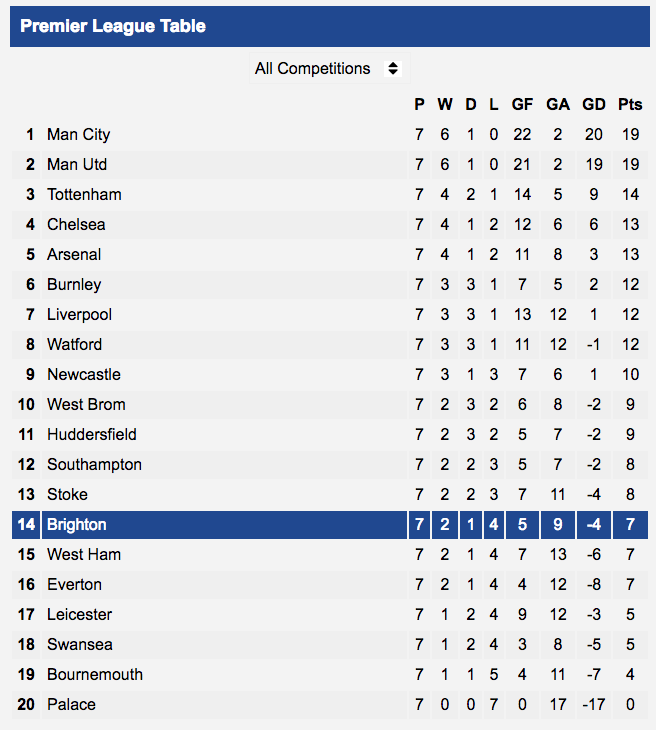Select Newcastle in the league table
The width and height of the screenshot is (656, 730).
[84, 374]
